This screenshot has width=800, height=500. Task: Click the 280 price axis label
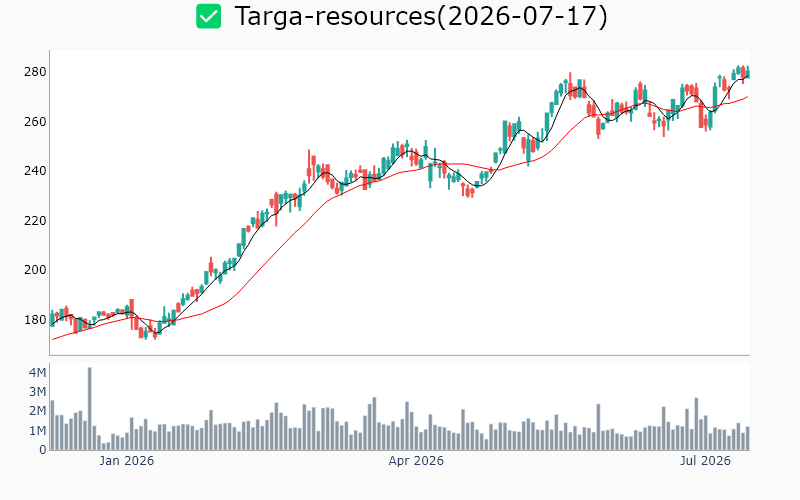tap(35, 72)
